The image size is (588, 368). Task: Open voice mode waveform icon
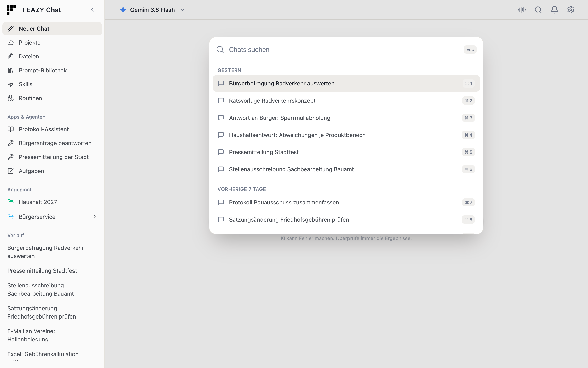[x=522, y=10]
